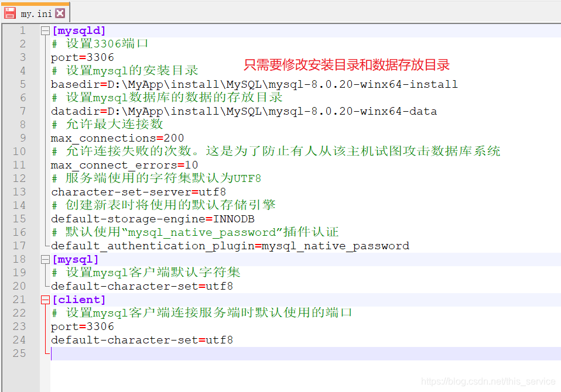Image resolution: width=561 pixels, height=392 pixels.
Task: Collapse the [mysql] section fold marker
Action: coord(45,260)
